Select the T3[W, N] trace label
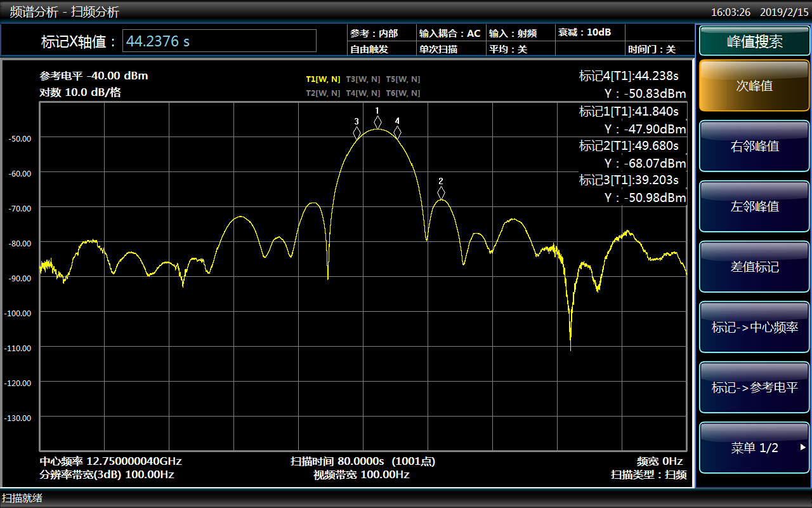812x508 pixels. click(363, 79)
